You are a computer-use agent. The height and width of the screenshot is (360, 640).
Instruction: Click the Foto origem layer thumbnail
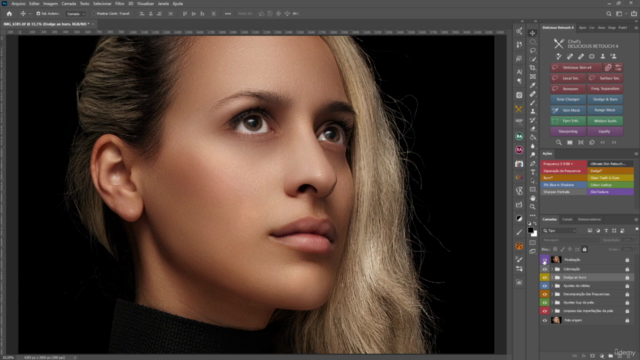point(556,320)
